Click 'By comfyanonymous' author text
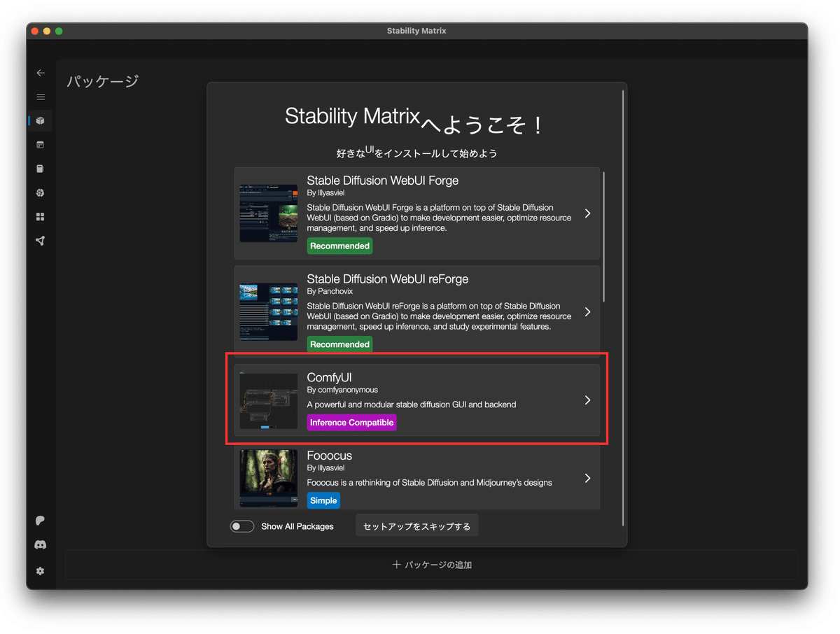This screenshot has width=840, height=634. 343,390
